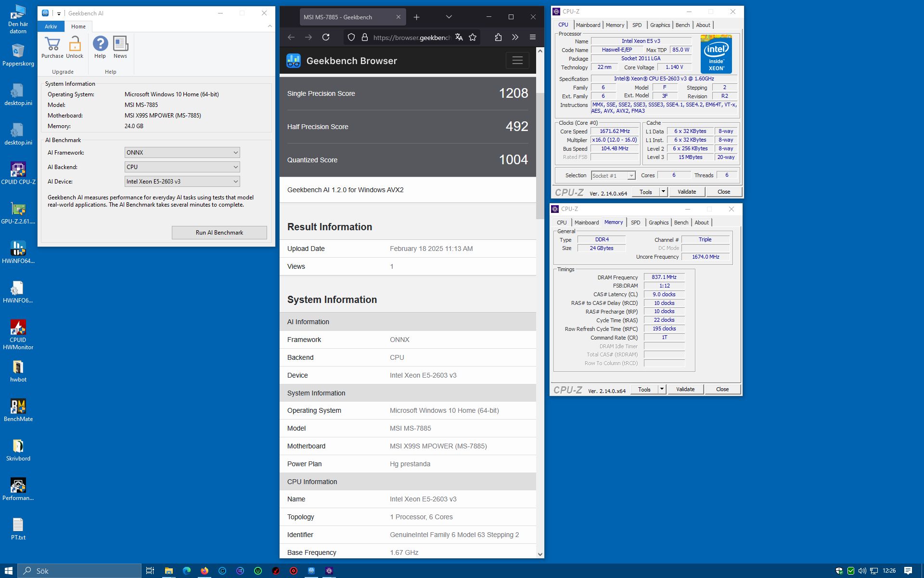Open Socket #1 selection dropdown in CPU-Z
924x578 pixels.
pyautogui.click(x=613, y=175)
